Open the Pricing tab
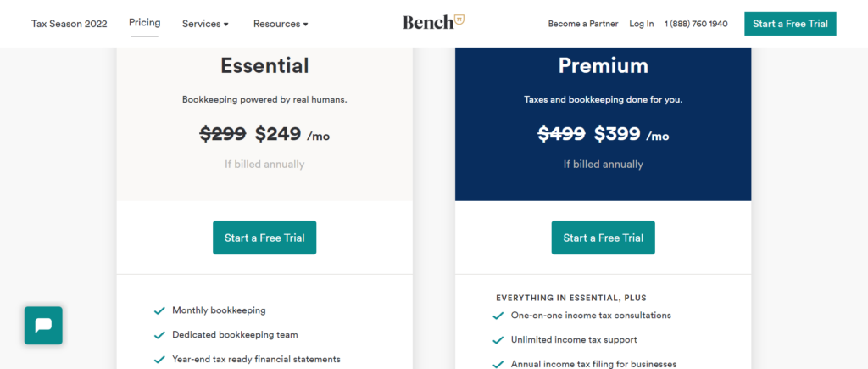The height and width of the screenshot is (369, 868). click(144, 23)
